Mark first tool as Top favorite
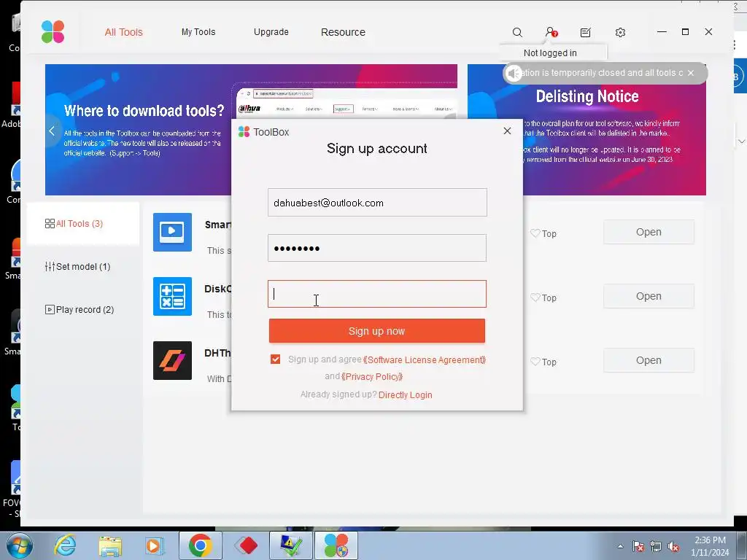This screenshot has height=560, width=747. [543, 233]
